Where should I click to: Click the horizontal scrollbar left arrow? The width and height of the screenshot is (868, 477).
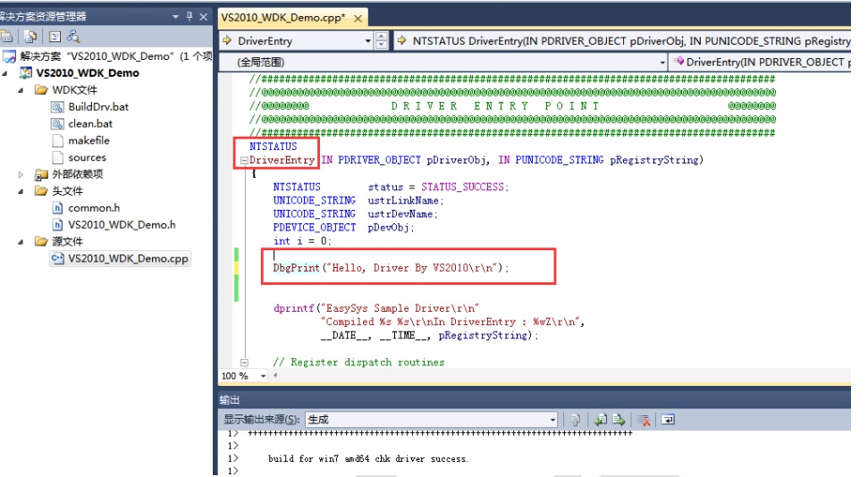(x=275, y=375)
